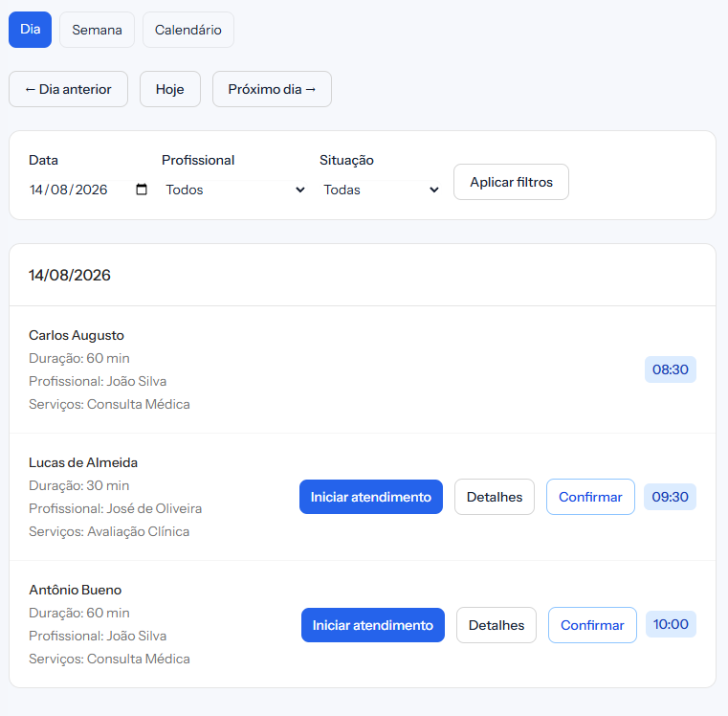The width and height of the screenshot is (728, 716).
Task: Start atendimento for Lucas de Almeida
Action: point(371,497)
